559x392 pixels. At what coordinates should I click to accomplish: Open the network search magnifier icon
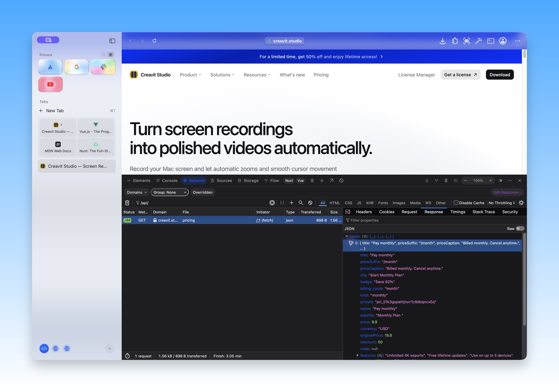click(x=301, y=203)
